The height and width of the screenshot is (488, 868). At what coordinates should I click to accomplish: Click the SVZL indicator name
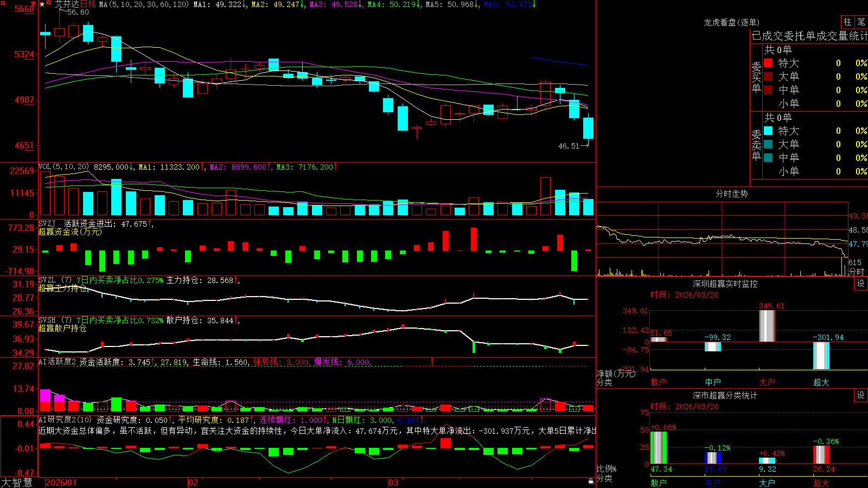click(x=47, y=280)
